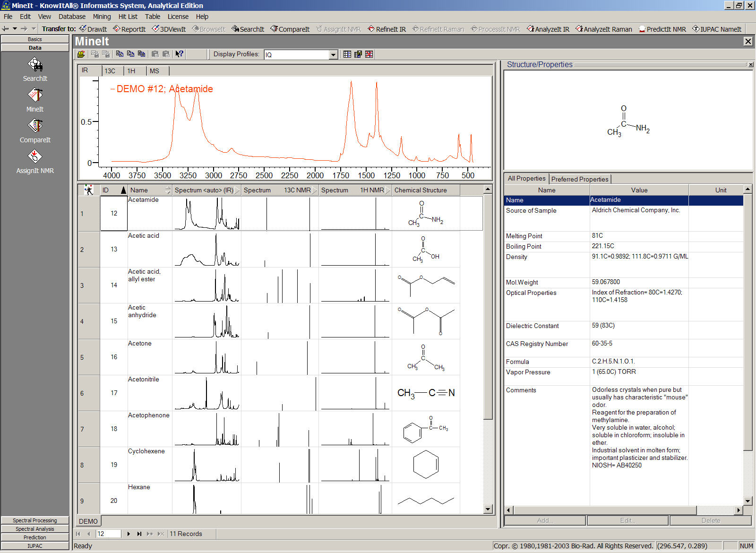Open the License menu

coord(178,17)
